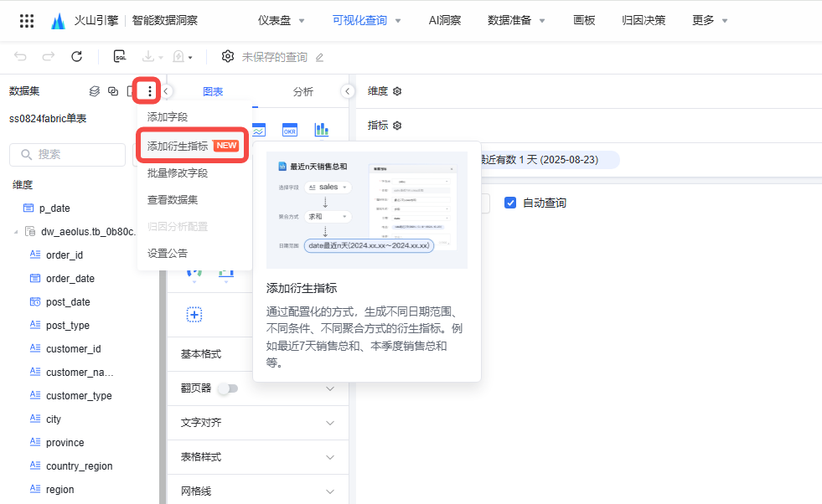Select 批量修改字段 from the menu
The width and height of the screenshot is (822, 504).
click(x=177, y=173)
